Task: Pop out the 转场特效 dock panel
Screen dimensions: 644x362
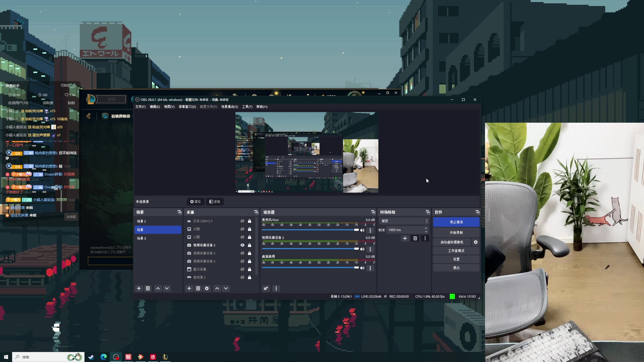Action: click(428, 212)
